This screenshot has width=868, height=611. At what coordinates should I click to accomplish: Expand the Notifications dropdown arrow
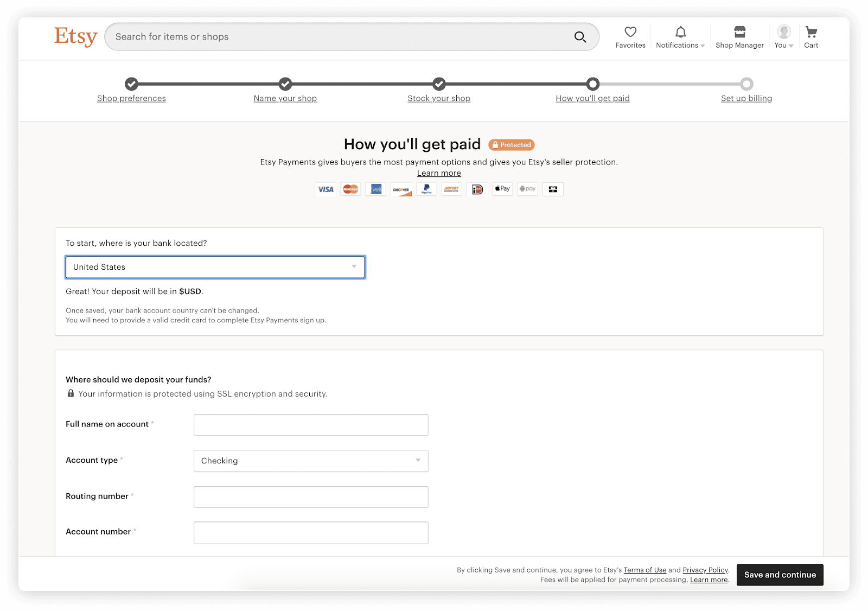coord(703,46)
